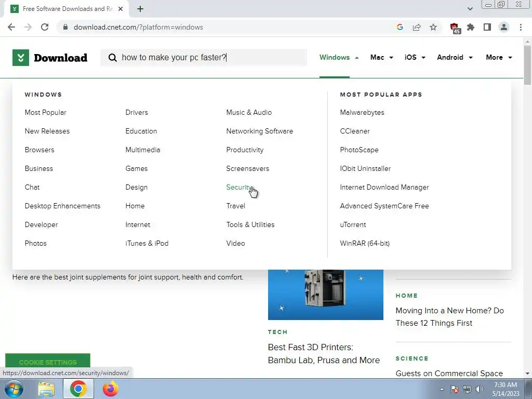Open Most Popular category
This screenshot has width=532, height=399.
click(46, 112)
